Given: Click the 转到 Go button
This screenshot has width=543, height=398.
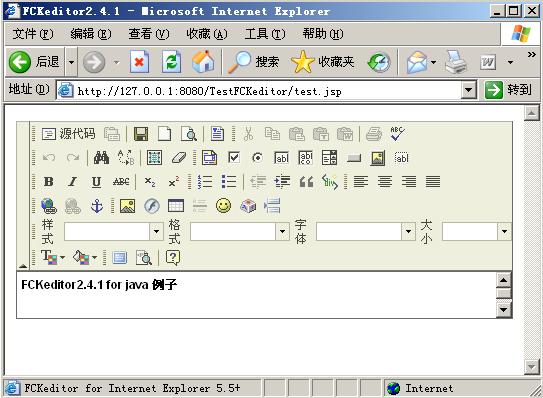Looking at the screenshot, I should click(x=508, y=90).
